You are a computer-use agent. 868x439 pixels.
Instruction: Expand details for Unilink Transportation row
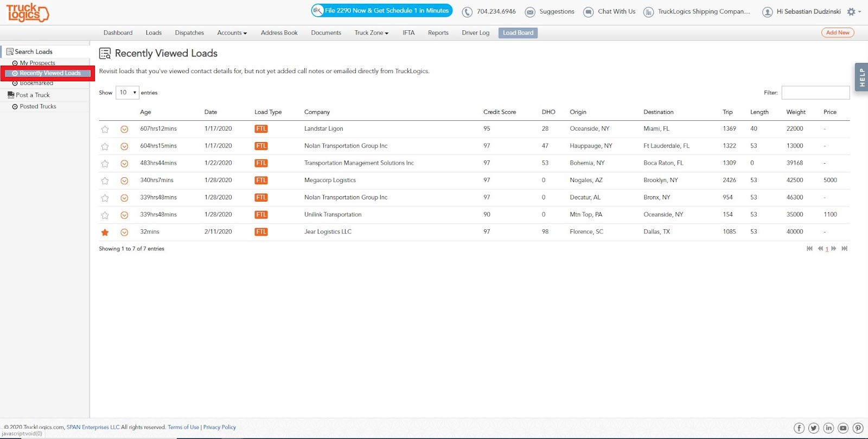point(124,215)
